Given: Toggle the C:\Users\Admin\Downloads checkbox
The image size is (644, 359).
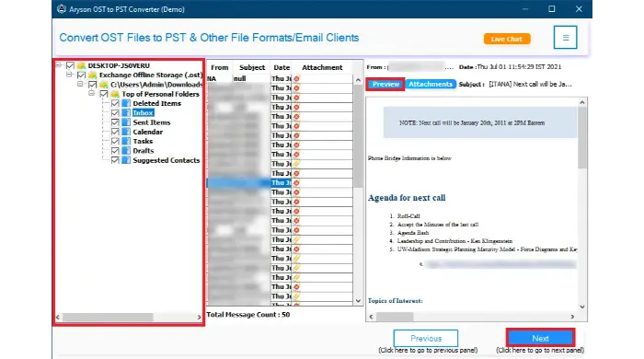Looking at the screenshot, I should (x=92, y=85).
